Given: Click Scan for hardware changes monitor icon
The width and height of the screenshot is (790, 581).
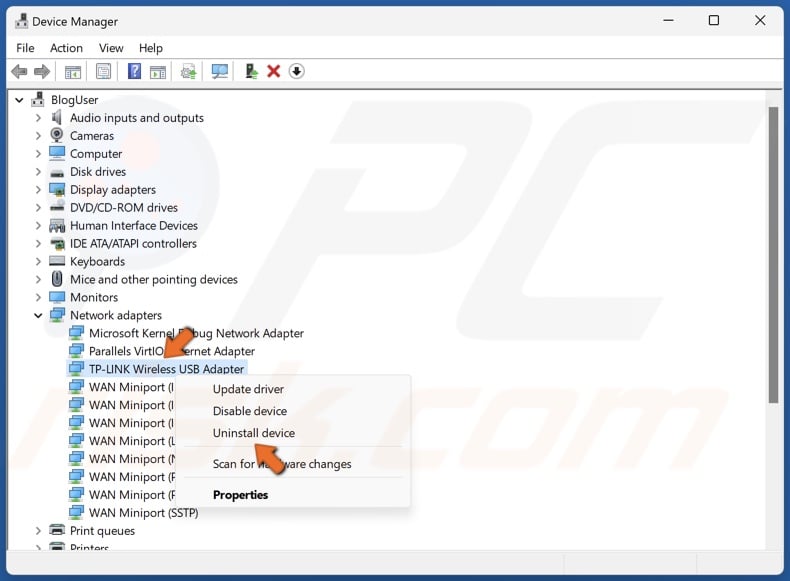Looking at the screenshot, I should tap(220, 72).
